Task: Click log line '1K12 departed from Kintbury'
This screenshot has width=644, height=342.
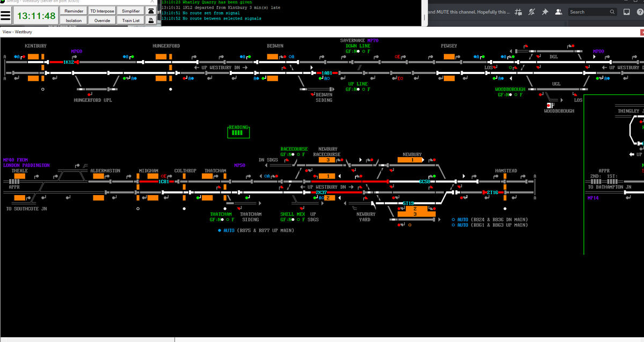Action: pos(220,8)
